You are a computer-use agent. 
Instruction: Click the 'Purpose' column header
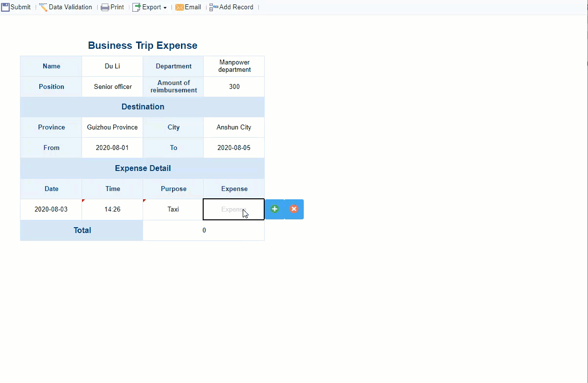coord(173,189)
